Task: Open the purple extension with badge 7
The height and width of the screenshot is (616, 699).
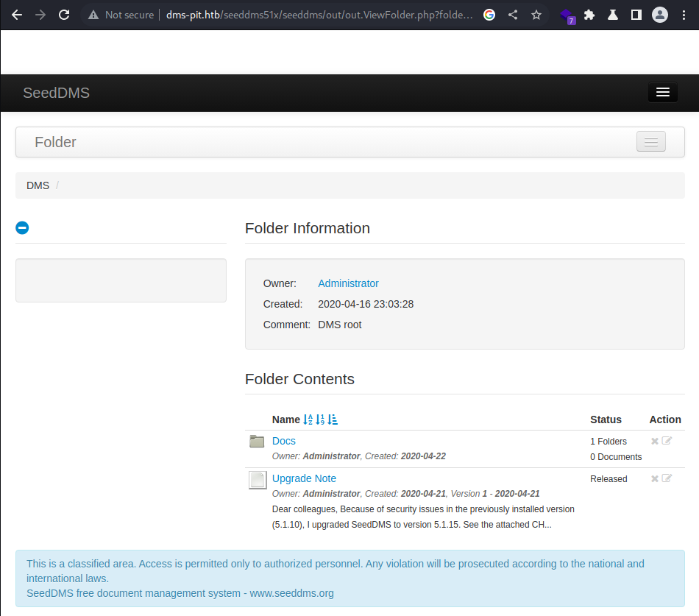Action: tap(567, 16)
